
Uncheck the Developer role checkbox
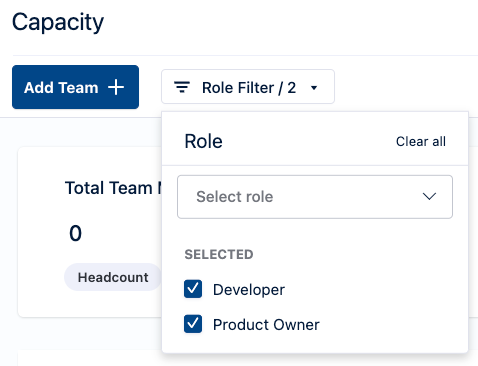[193, 289]
